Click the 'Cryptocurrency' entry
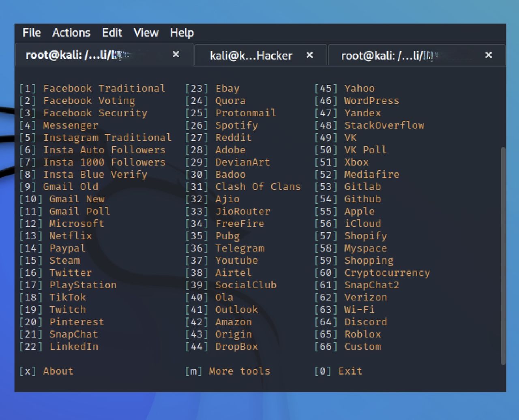 [x=387, y=272]
